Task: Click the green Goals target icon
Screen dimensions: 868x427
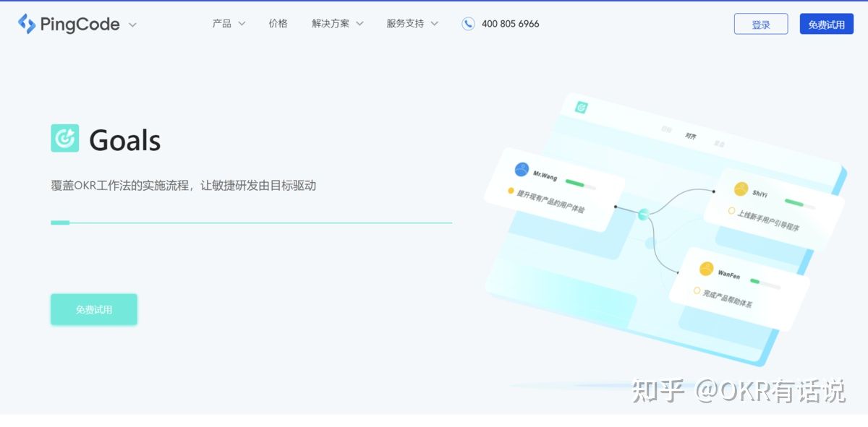Action: point(64,138)
